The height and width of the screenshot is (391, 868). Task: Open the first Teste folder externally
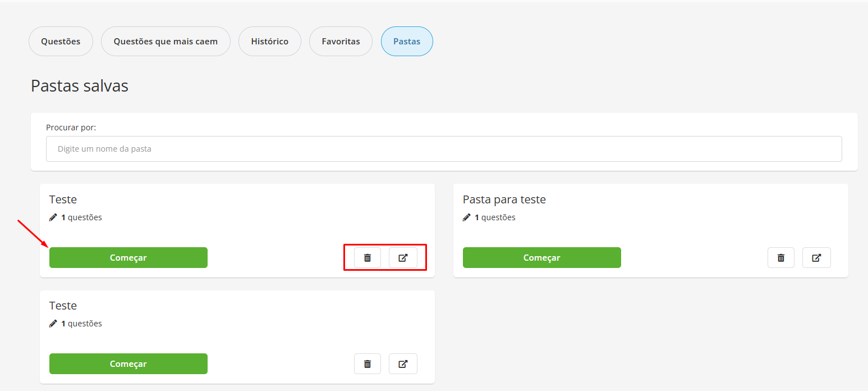[403, 258]
